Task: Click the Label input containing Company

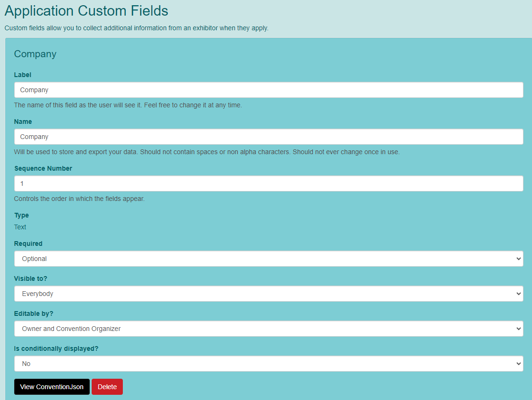Action: click(x=268, y=90)
